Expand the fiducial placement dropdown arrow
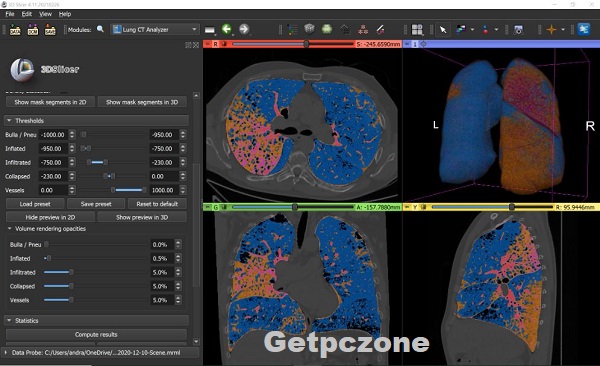 [496, 29]
